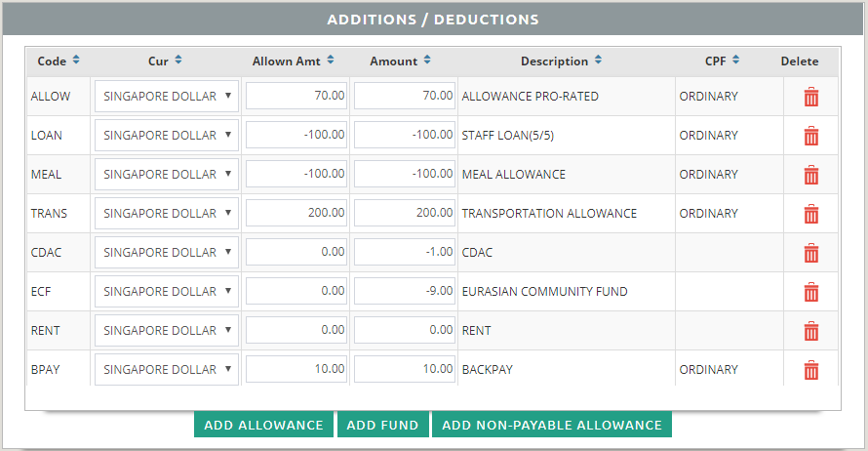The width and height of the screenshot is (868, 451).
Task: Click the Add Allowance button
Action: tap(263, 425)
